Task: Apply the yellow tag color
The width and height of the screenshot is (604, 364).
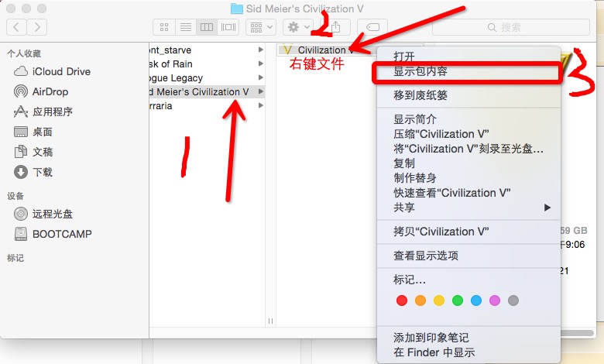Action: point(439,300)
